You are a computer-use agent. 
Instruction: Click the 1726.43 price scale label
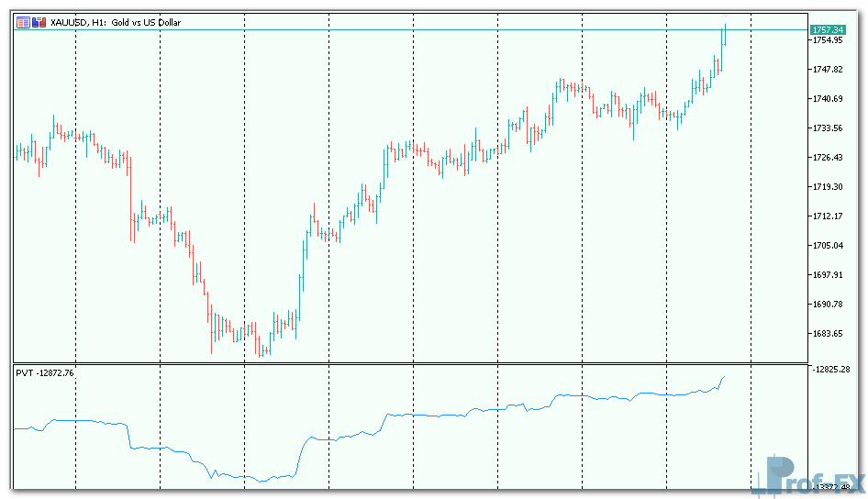point(828,158)
